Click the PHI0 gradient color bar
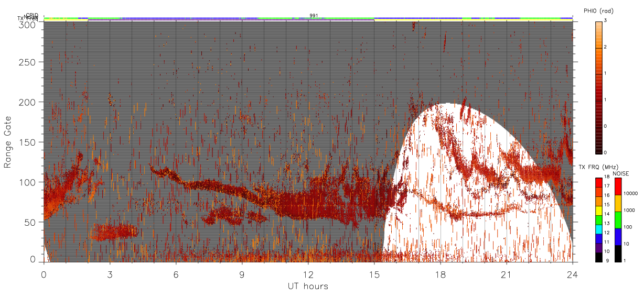The height and width of the screenshot is (297, 644). [598, 87]
